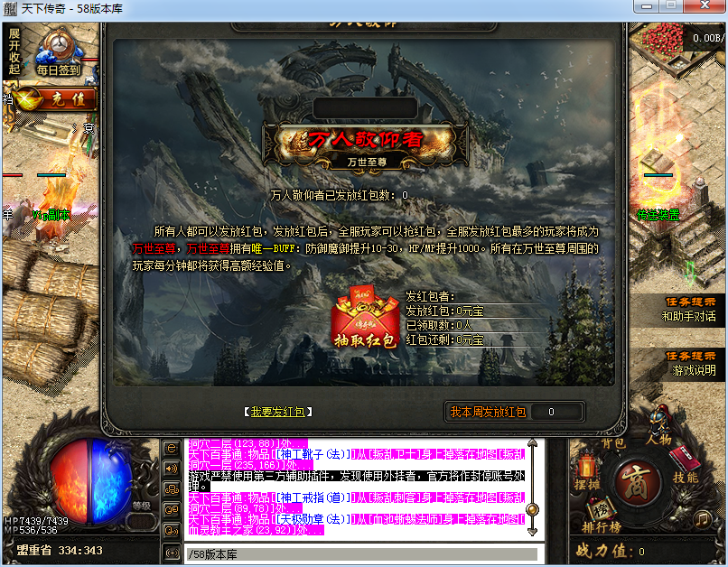Maximize the 天下传奇 game window
This screenshot has width=728, height=567.
click(x=671, y=6)
